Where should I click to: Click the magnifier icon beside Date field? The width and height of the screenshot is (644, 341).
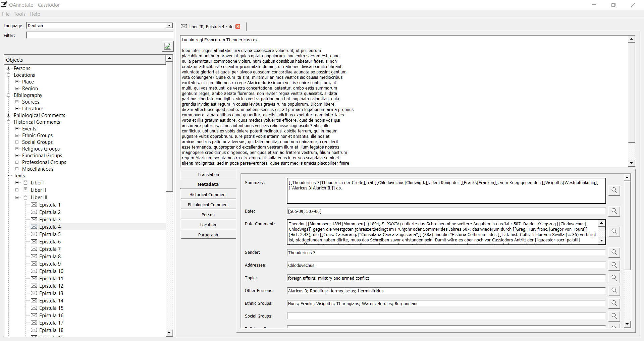[x=614, y=211]
